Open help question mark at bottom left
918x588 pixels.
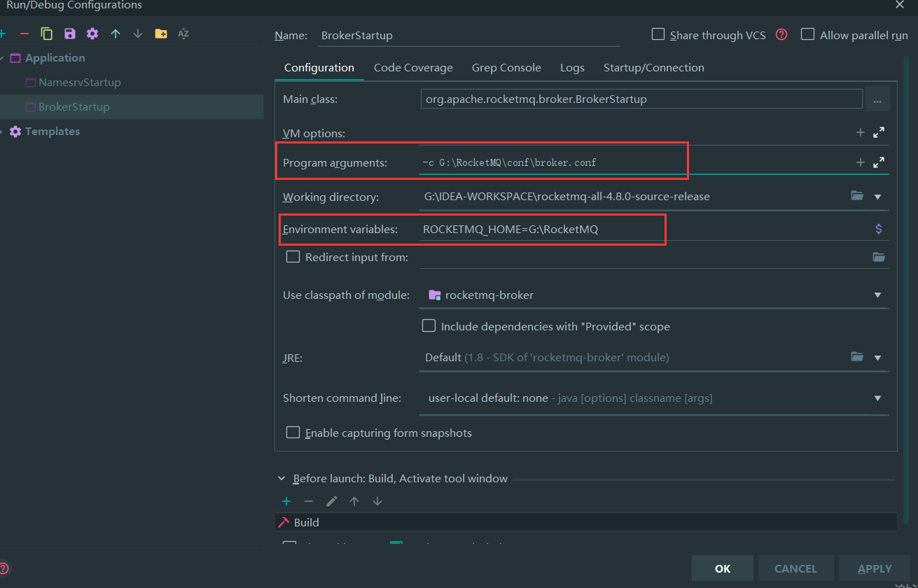pyautogui.click(x=4, y=568)
